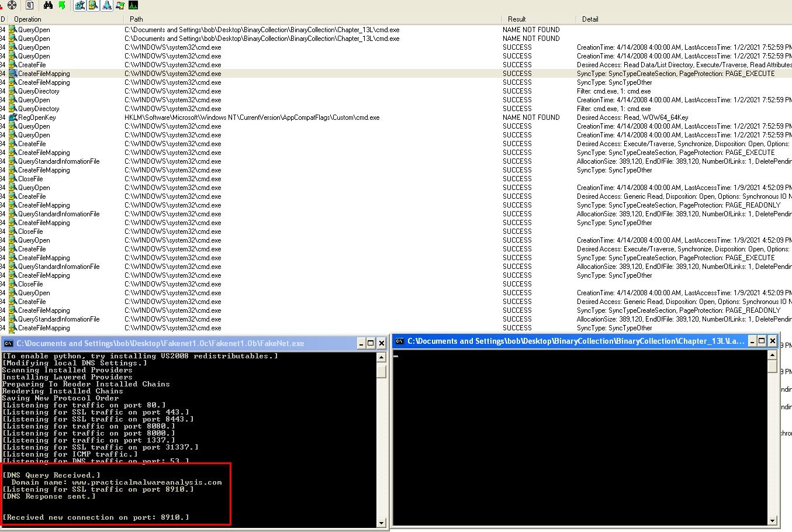Click the binoculars Find icon
The image size is (792, 532).
point(49,5)
